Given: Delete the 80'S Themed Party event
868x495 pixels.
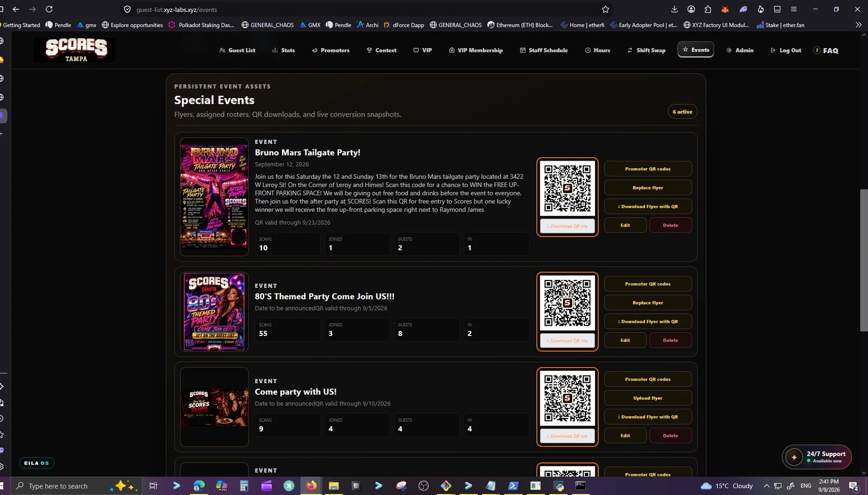Looking at the screenshot, I should [x=671, y=340].
